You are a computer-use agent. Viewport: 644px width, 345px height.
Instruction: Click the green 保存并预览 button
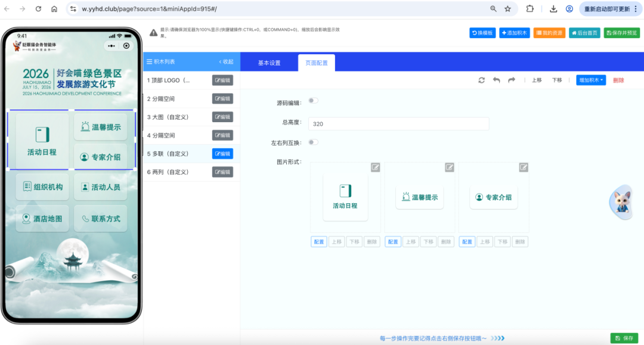coord(621,33)
